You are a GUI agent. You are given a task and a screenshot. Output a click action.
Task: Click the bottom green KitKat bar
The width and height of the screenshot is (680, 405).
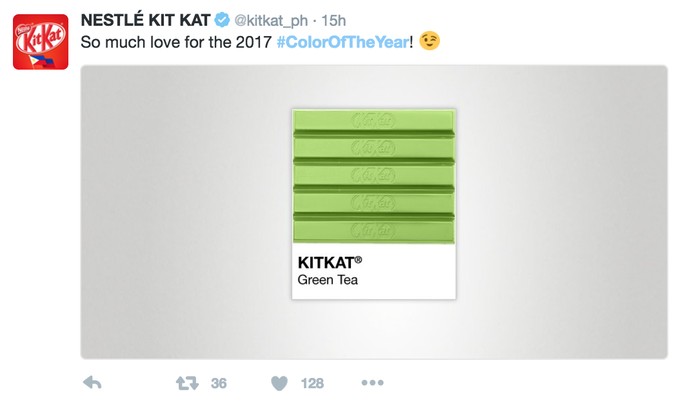[373, 228]
